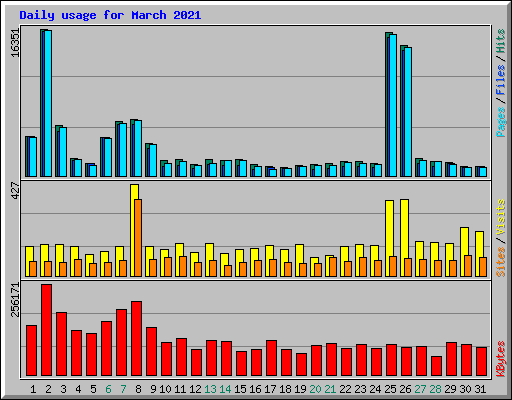Click the day 3 hits bar
The height and width of the screenshot is (400, 512).
(x=61, y=151)
